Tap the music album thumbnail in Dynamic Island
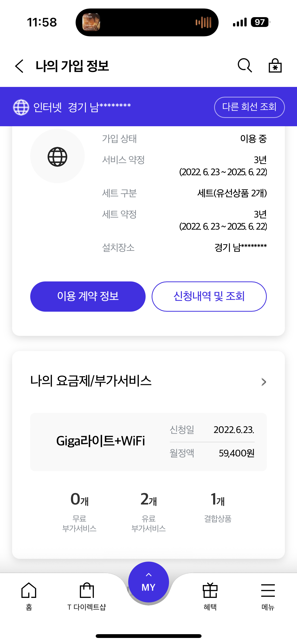Viewport: 297px width, 644px height. pyautogui.click(x=91, y=22)
